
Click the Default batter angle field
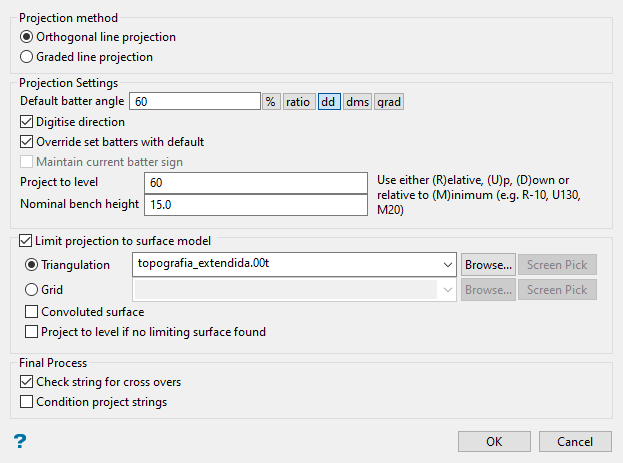click(x=195, y=102)
